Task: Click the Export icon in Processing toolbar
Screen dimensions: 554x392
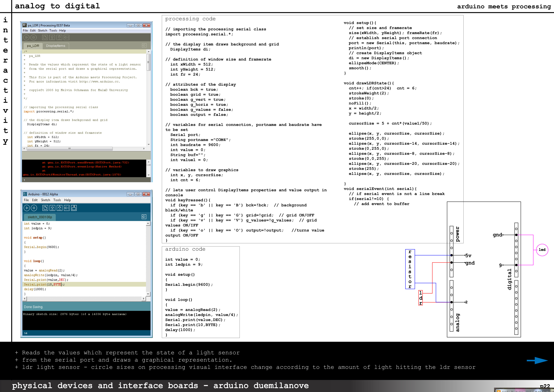Action: coord(67,37)
